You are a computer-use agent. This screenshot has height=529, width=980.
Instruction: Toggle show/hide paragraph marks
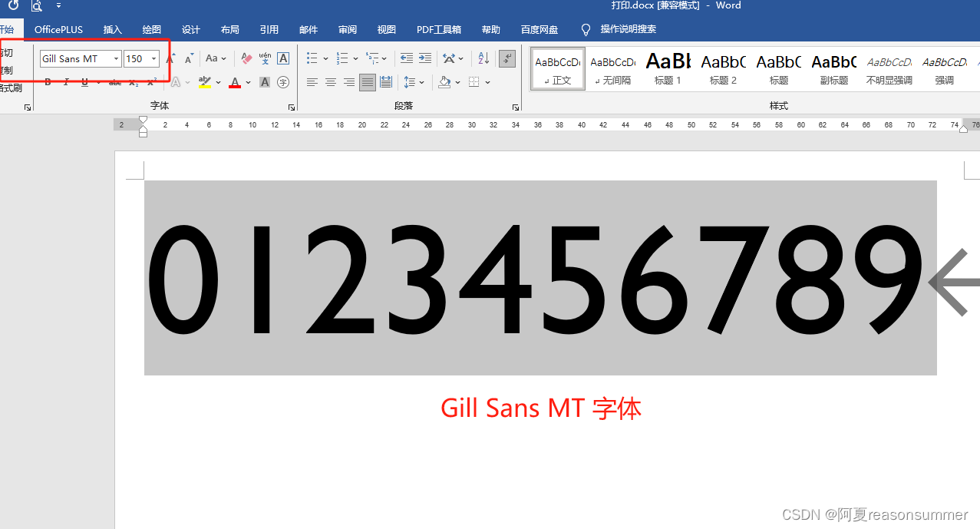(506, 58)
